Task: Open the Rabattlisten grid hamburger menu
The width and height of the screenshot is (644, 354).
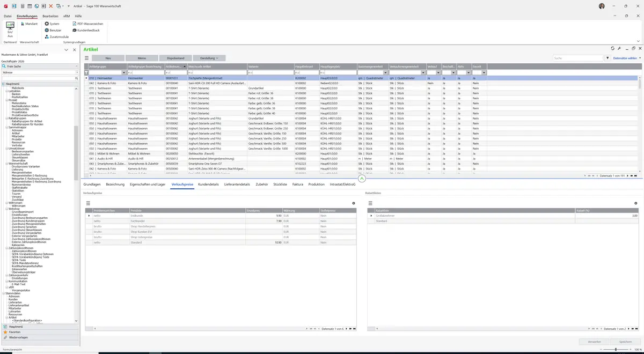Action: click(370, 203)
